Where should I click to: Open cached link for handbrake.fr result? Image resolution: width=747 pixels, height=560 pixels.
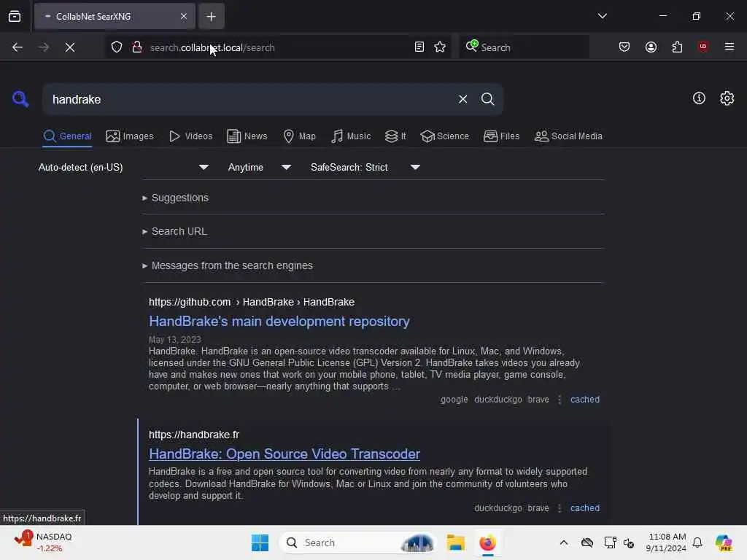pos(585,508)
